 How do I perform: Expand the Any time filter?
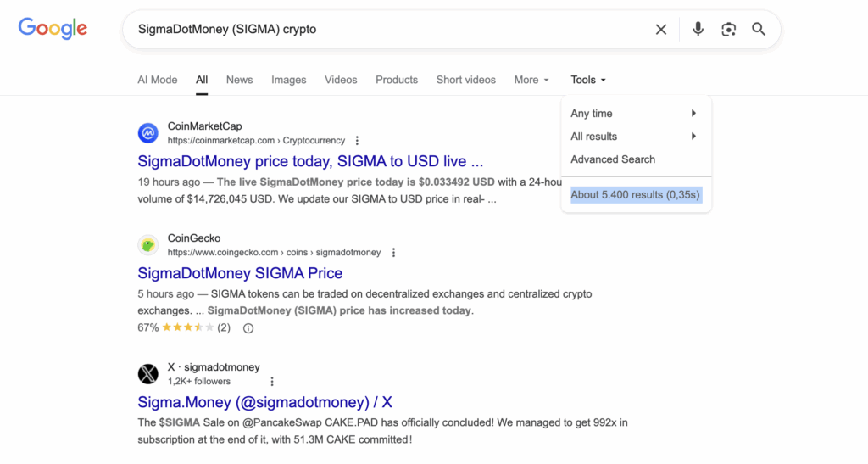(x=635, y=114)
